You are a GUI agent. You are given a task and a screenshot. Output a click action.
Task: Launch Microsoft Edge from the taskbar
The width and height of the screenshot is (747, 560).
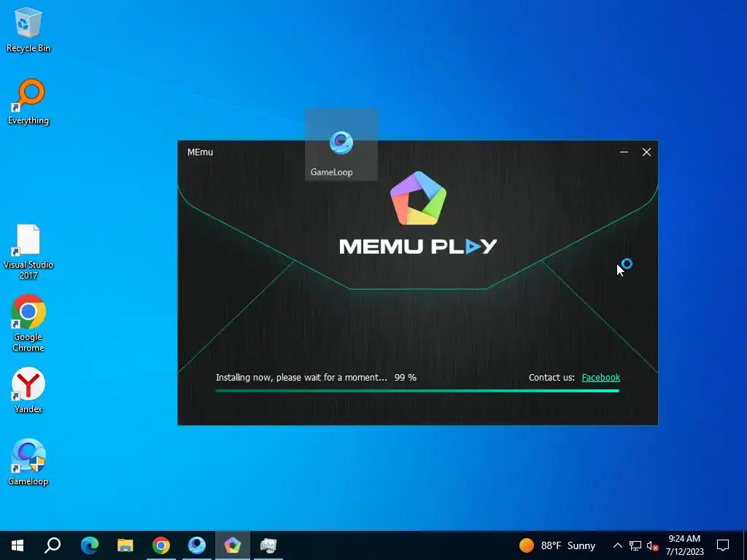90,545
